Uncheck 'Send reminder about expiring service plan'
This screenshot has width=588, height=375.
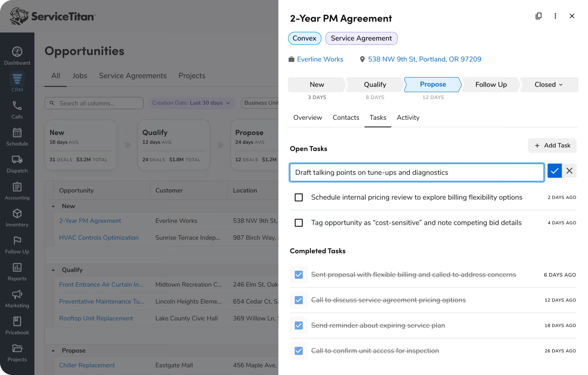click(x=299, y=325)
